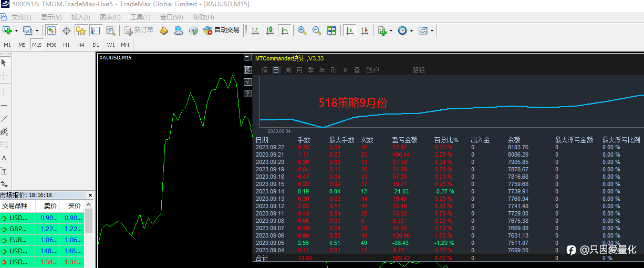Expand the new chart dropdown arrow

16,31
